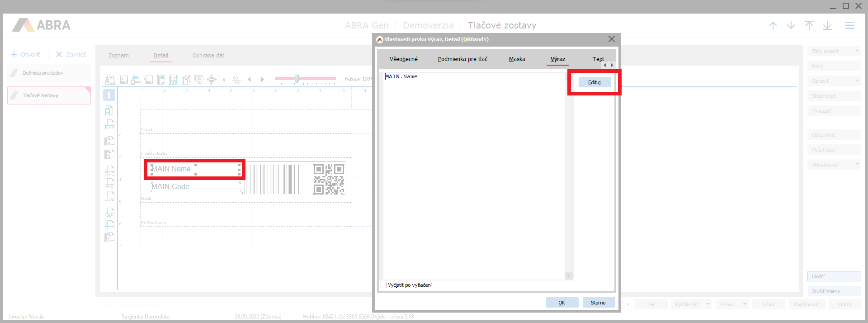Confirm dialog with OK button
Viewport: 868px width, 323px height.
pos(561,303)
